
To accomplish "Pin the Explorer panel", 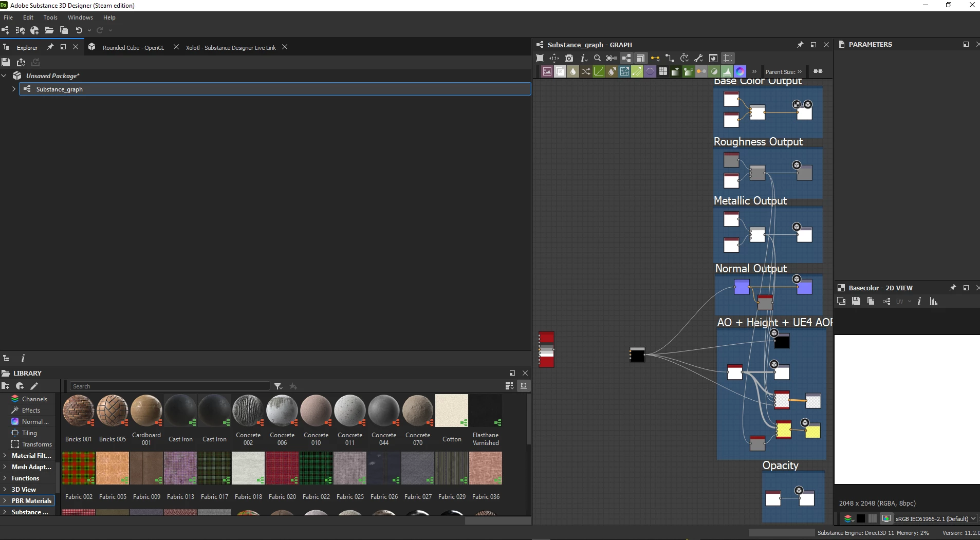I will [50, 47].
